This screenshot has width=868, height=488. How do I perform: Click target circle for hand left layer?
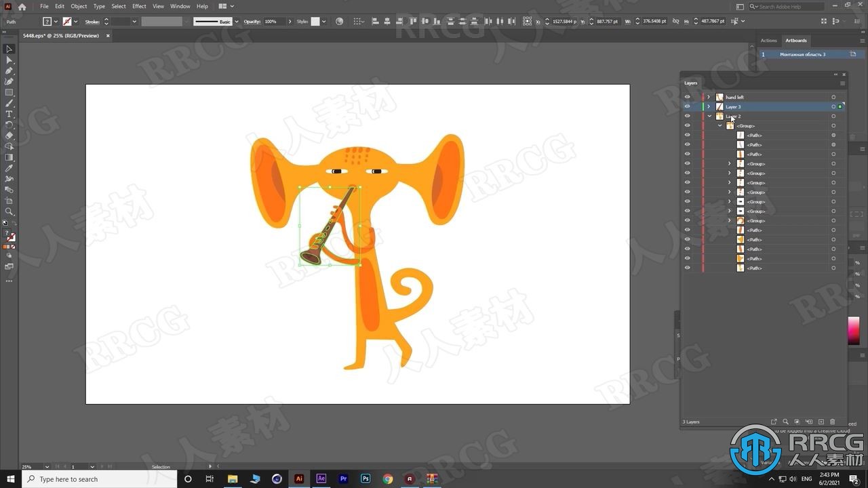pos(833,97)
